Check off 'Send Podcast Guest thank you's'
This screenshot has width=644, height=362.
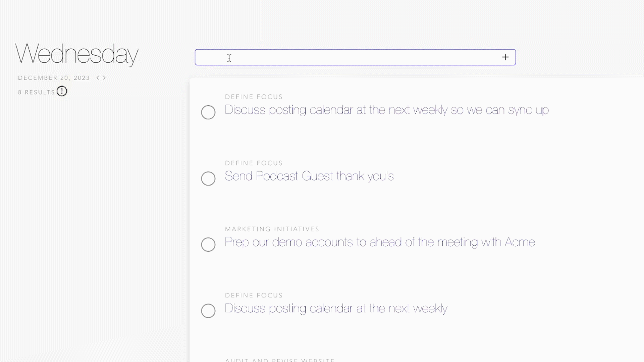click(x=208, y=179)
